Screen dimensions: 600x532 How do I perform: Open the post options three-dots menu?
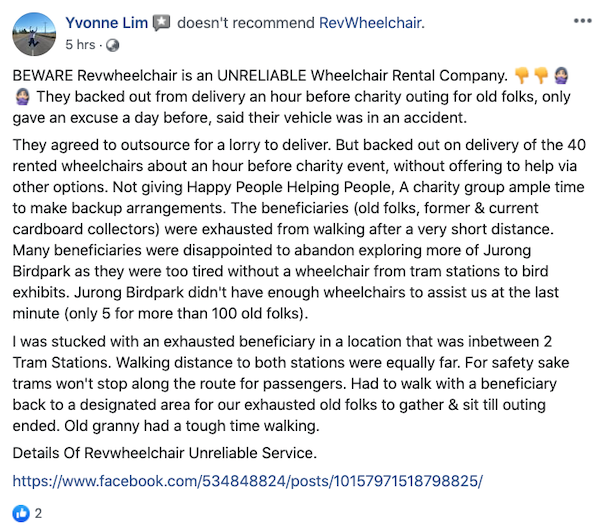[x=582, y=21]
